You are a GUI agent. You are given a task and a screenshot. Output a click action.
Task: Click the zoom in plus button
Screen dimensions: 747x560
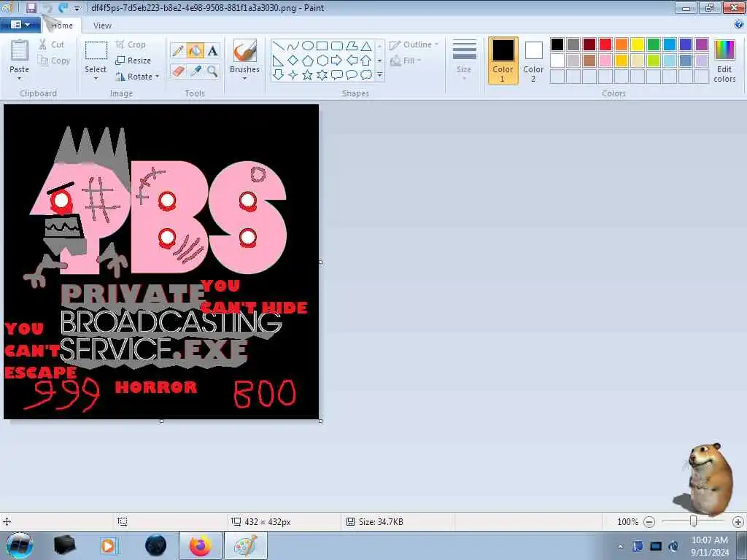[738, 522]
